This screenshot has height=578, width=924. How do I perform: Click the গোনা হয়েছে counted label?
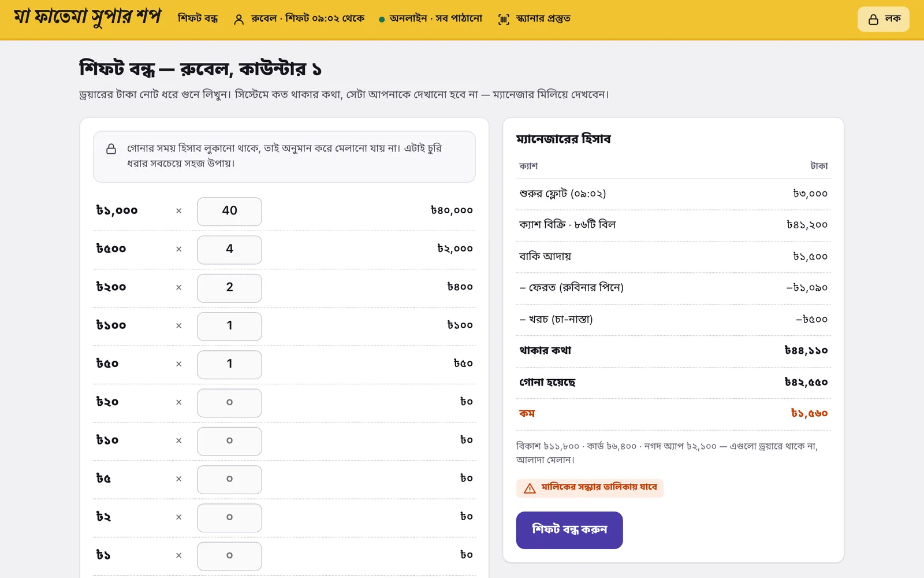click(547, 382)
